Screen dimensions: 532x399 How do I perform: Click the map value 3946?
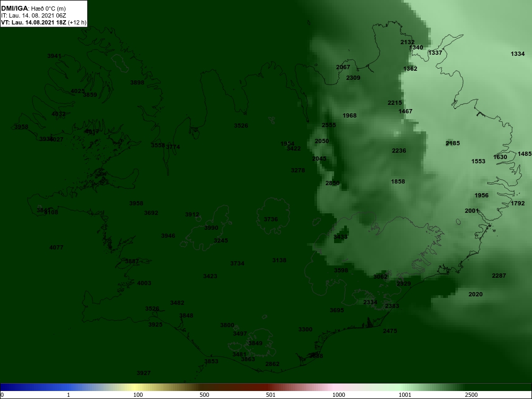coord(168,236)
